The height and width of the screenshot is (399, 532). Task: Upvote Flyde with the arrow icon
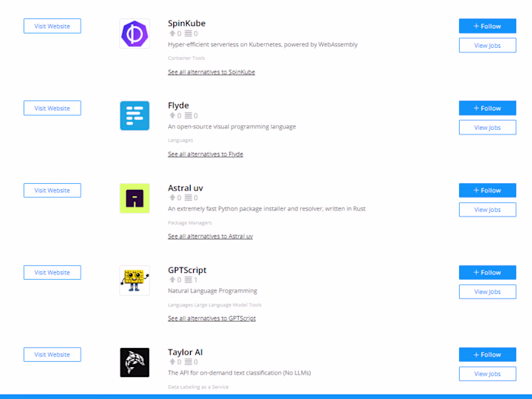point(173,116)
